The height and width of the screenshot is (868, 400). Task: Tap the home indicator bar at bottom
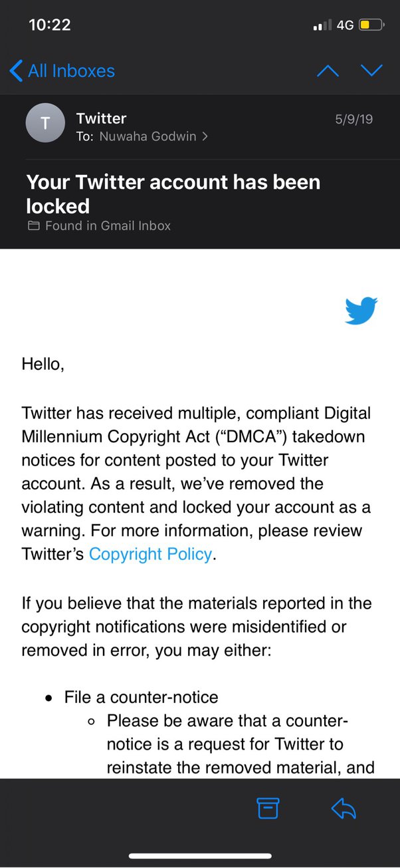tap(200, 857)
